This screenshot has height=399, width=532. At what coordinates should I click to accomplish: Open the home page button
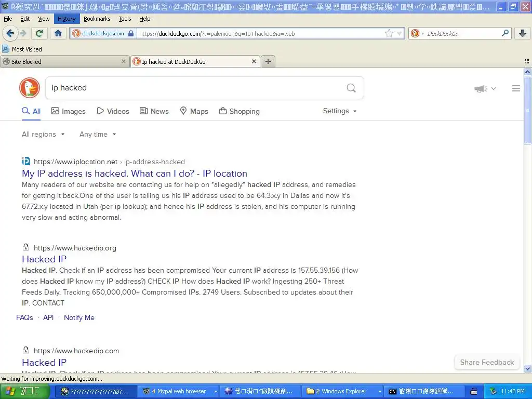coord(58,33)
